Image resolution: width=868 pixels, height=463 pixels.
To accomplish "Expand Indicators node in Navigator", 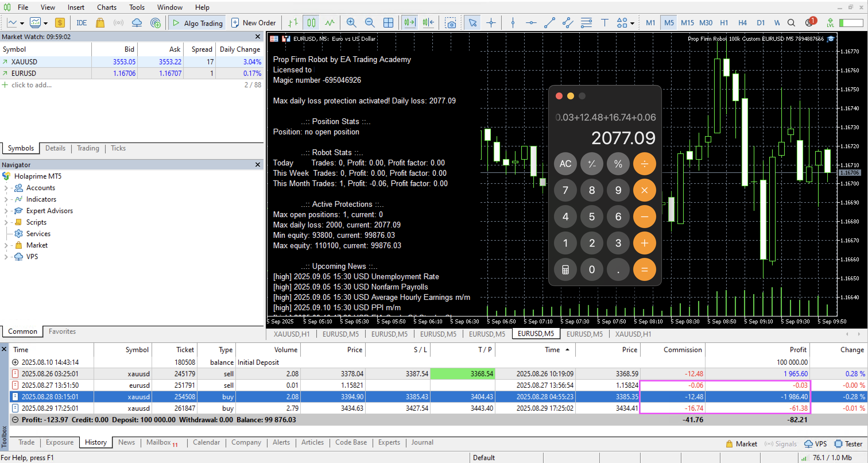I will tap(6, 200).
